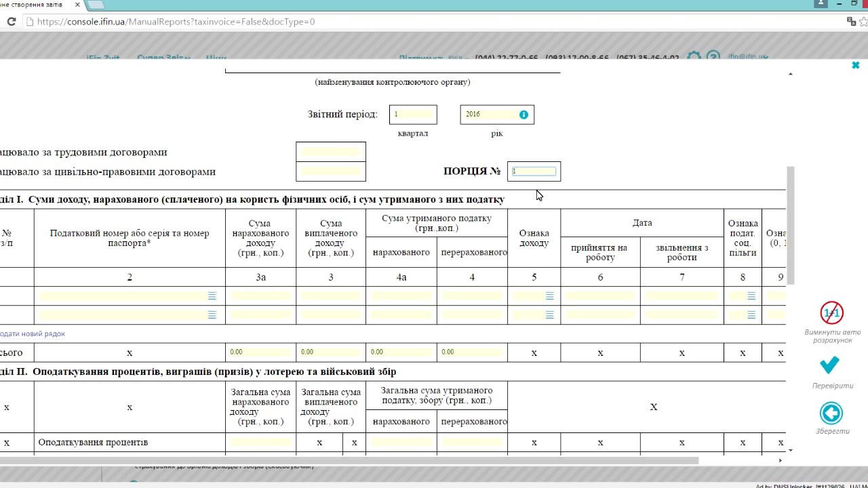Open the соц. пільги list in the first row
The image size is (868, 488).
pos(751,296)
